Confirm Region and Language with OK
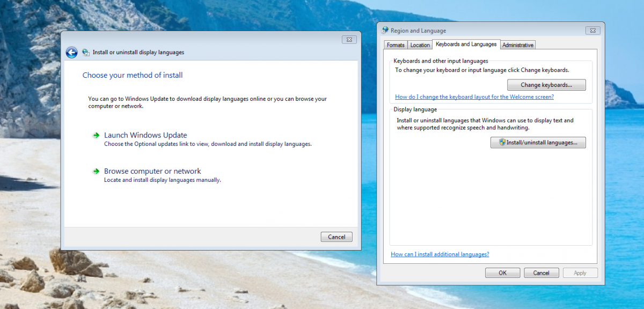Image resolution: width=644 pixels, height=309 pixels. [502, 273]
